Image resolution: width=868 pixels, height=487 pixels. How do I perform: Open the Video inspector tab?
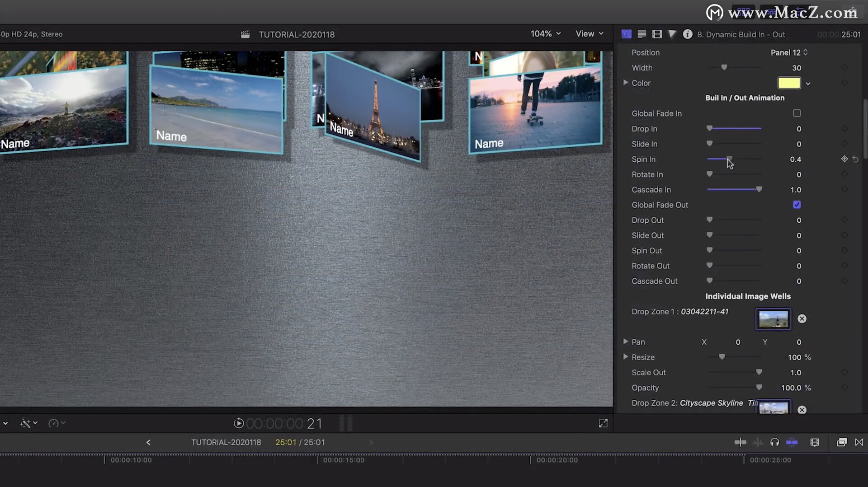pos(657,34)
